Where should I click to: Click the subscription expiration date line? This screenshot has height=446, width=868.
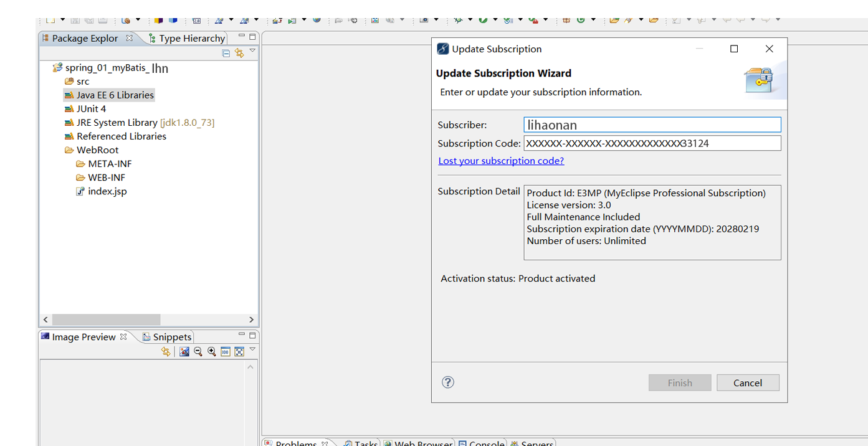(643, 229)
